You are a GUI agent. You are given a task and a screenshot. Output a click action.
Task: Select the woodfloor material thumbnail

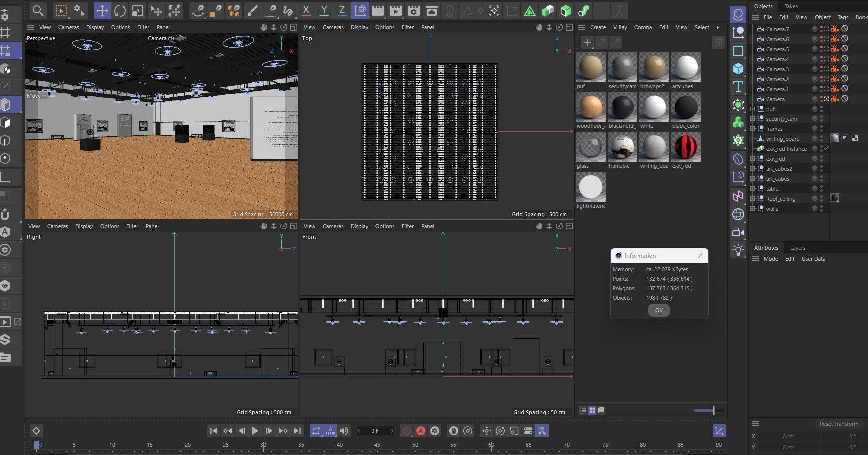591,108
